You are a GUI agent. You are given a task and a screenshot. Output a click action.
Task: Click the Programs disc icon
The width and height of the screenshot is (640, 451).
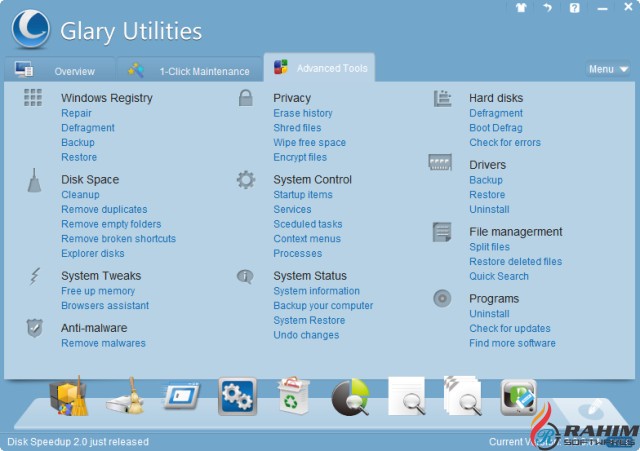tap(442, 298)
